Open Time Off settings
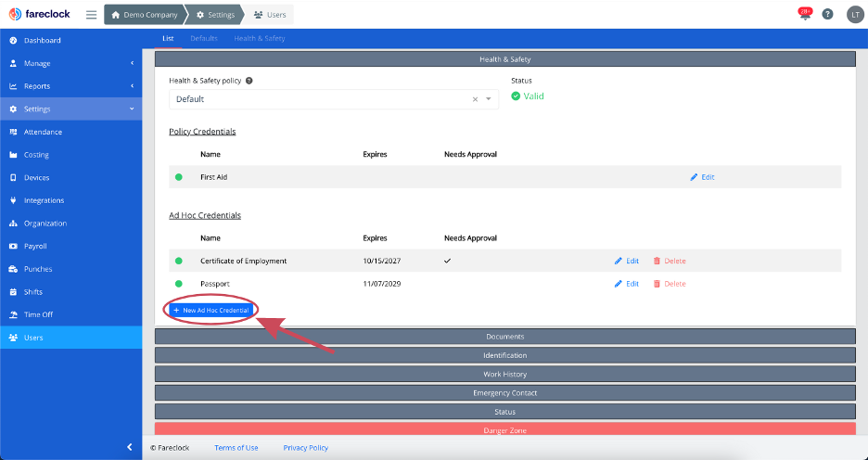 [70, 314]
